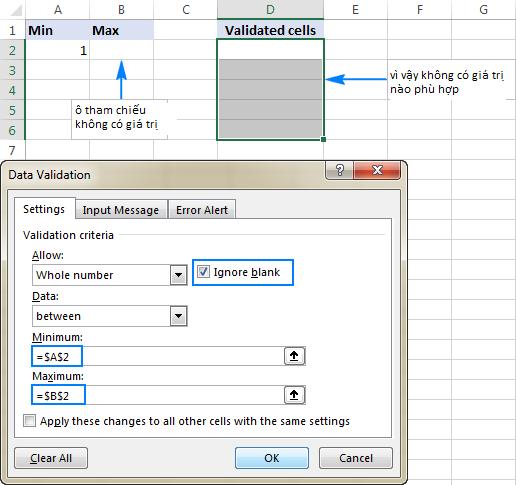Select row 4 header
Screen dimensions: 516x485
click(x=12, y=90)
